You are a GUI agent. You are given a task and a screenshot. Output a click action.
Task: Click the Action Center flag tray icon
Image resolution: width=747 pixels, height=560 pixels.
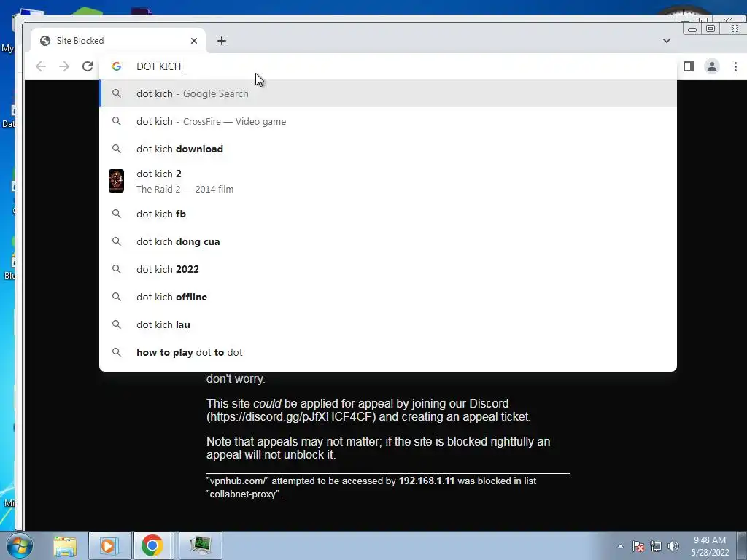click(638, 546)
